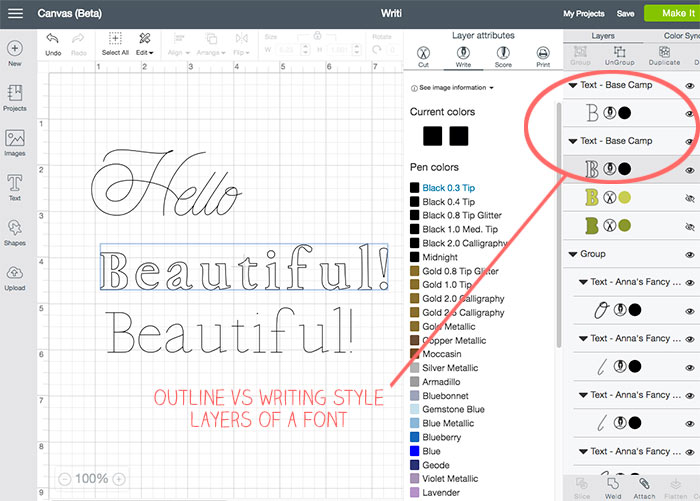Set layer attribute to Cut
Screen dimensions: 700x501
423,56
